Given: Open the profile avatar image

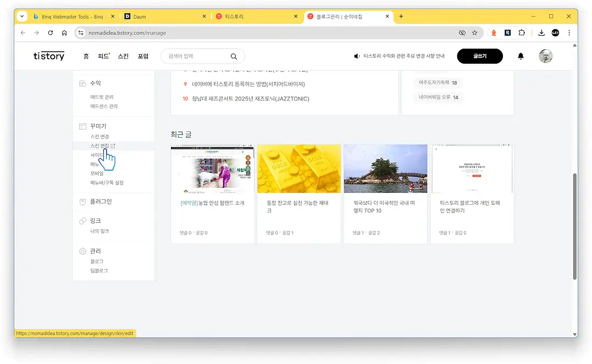Looking at the screenshot, I should click(x=546, y=57).
